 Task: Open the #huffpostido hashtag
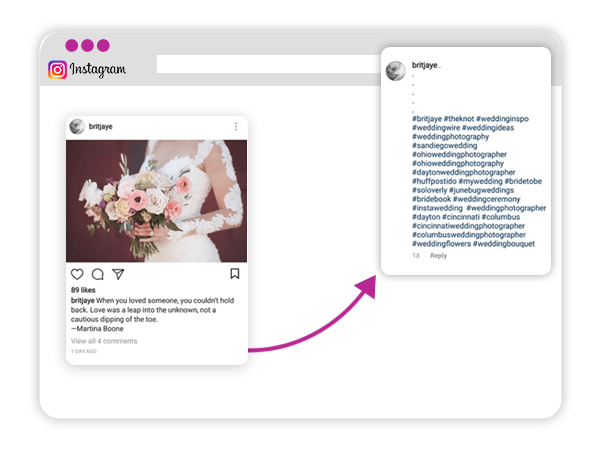434,181
